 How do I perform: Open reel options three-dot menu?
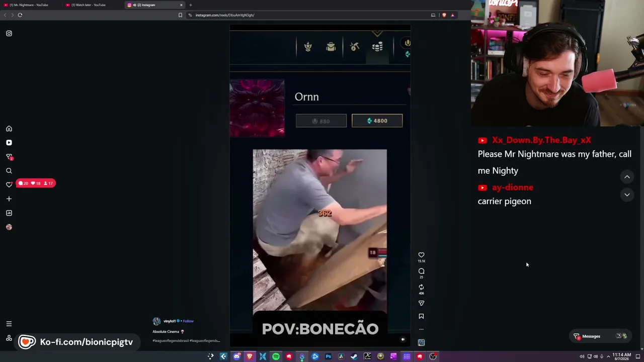point(421,329)
